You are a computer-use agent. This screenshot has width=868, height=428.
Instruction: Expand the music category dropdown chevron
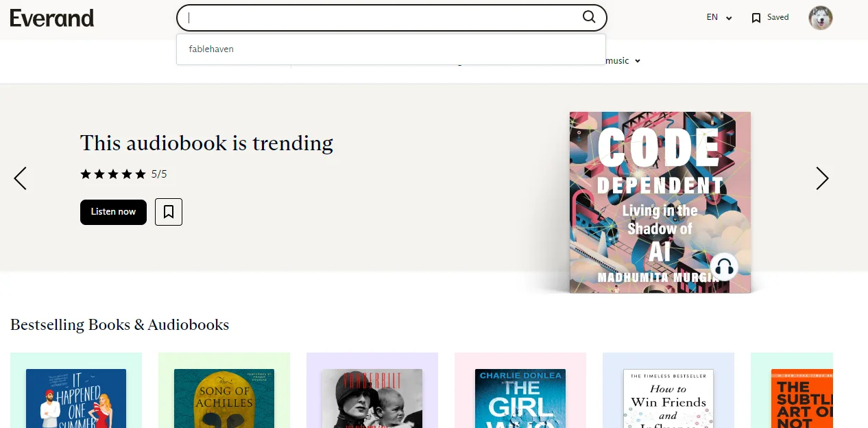[x=638, y=61]
